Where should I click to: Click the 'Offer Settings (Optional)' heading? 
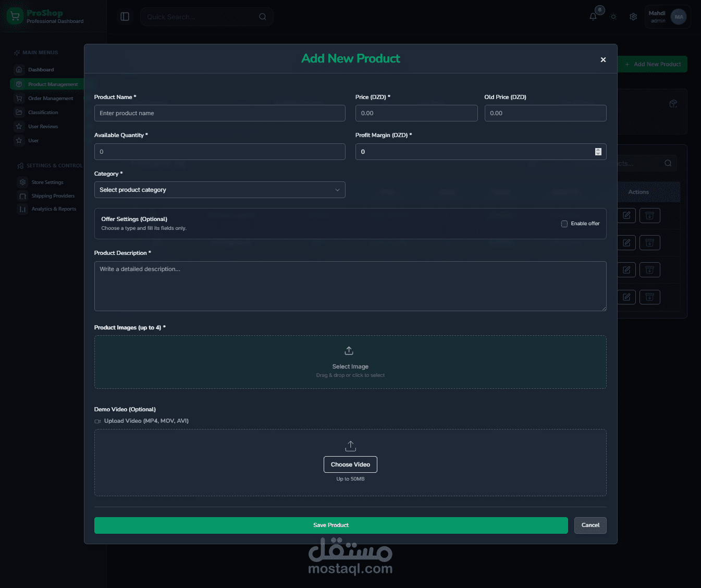pos(134,219)
